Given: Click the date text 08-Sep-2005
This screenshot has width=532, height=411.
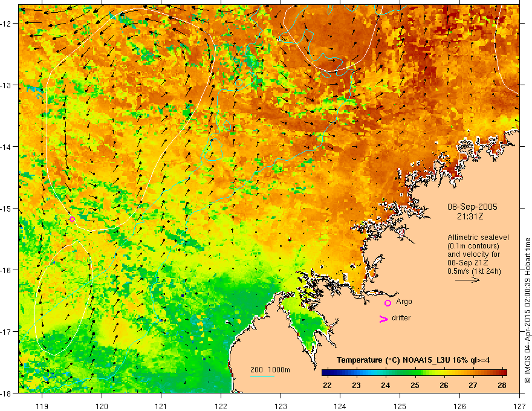Looking at the screenshot, I should [x=472, y=207].
